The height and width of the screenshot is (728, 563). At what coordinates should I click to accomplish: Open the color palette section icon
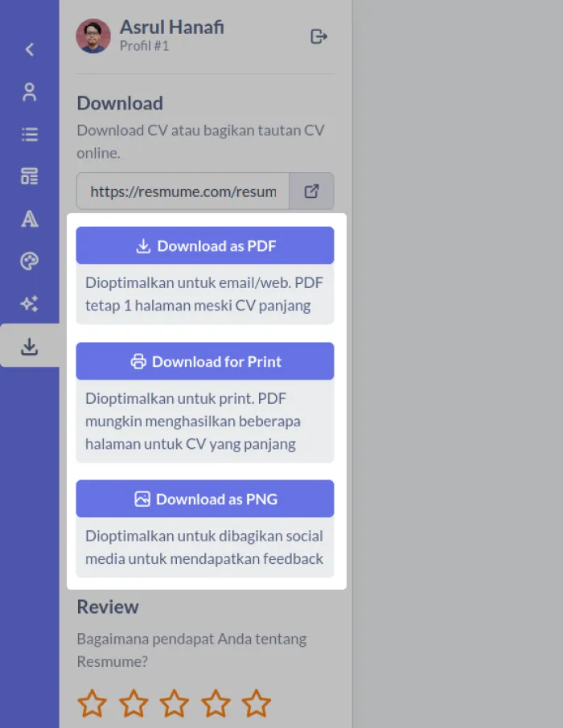(x=29, y=261)
